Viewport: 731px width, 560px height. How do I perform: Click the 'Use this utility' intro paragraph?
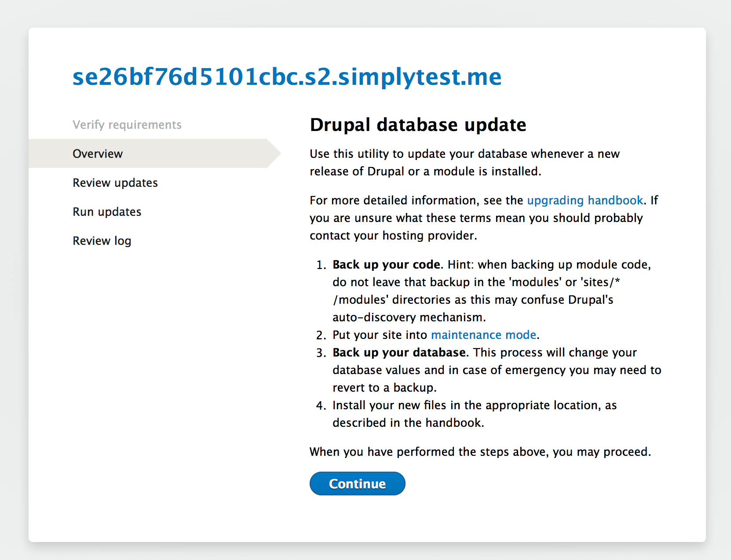(x=464, y=163)
